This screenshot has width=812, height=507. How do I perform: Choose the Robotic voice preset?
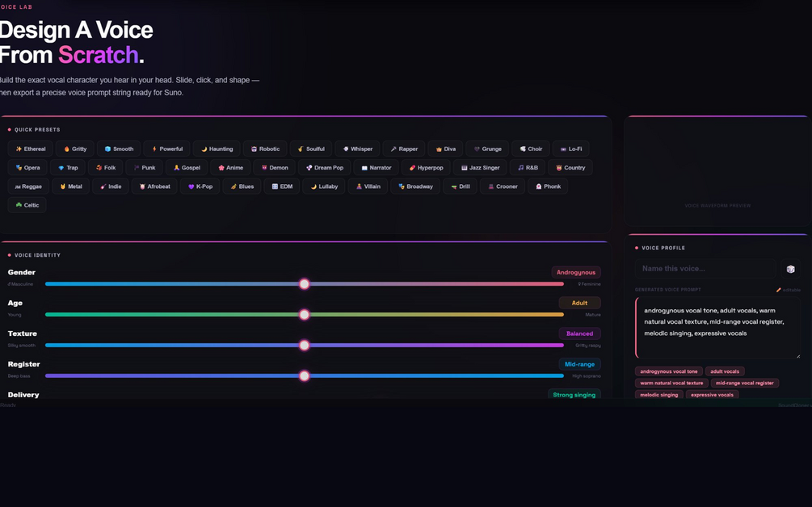click(265, 149)
